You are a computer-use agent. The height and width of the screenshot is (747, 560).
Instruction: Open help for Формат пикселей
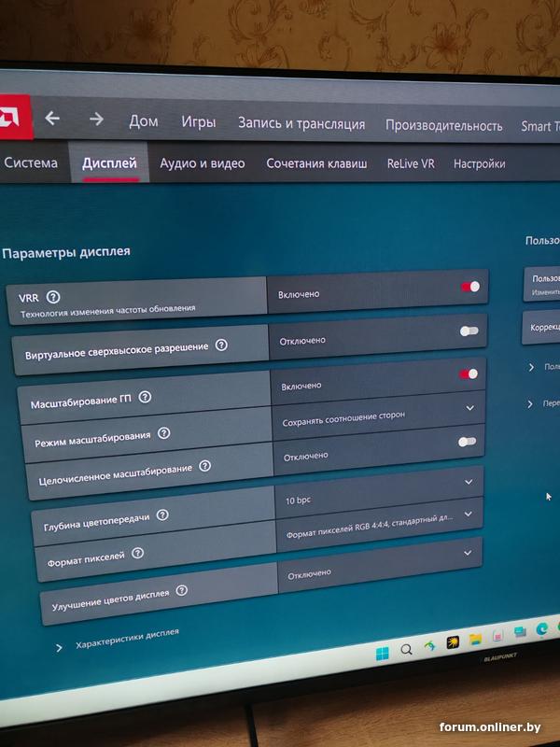pyautogui.click(x=137, y=553)
